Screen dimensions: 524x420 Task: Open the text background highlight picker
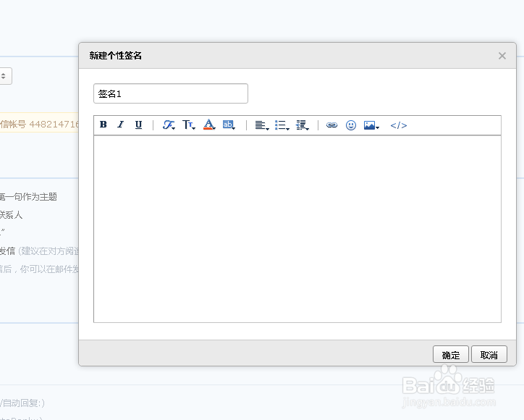click(x=229, y=125)
